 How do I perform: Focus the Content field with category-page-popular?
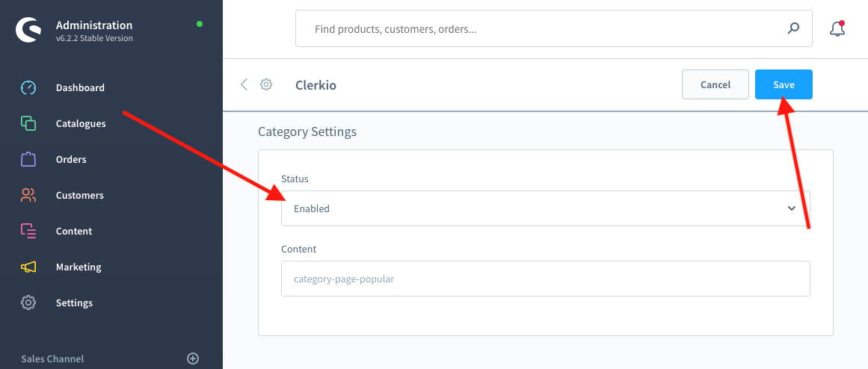(x=545, y=279)
